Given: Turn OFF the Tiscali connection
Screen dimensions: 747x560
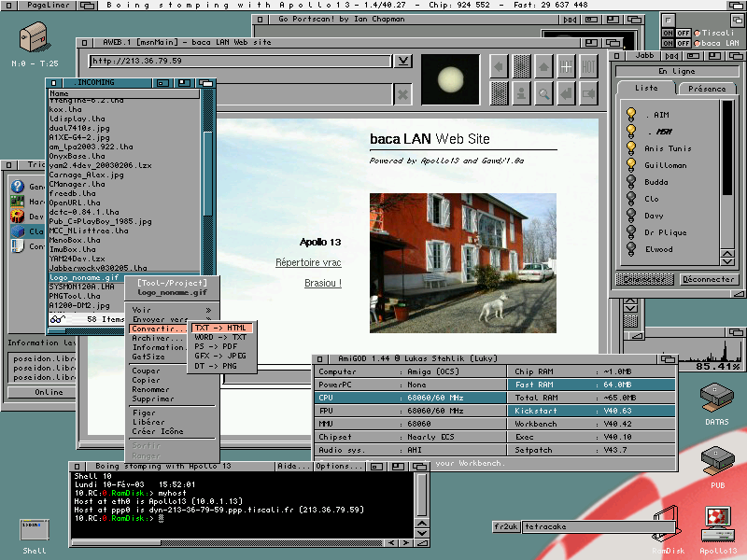Looking at the screenshot, I should [x=682, y=33].
